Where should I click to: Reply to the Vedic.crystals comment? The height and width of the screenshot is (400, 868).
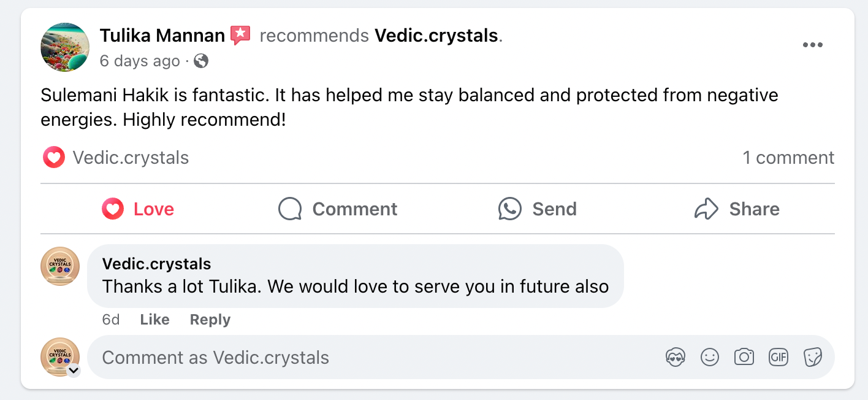[210, 320]
